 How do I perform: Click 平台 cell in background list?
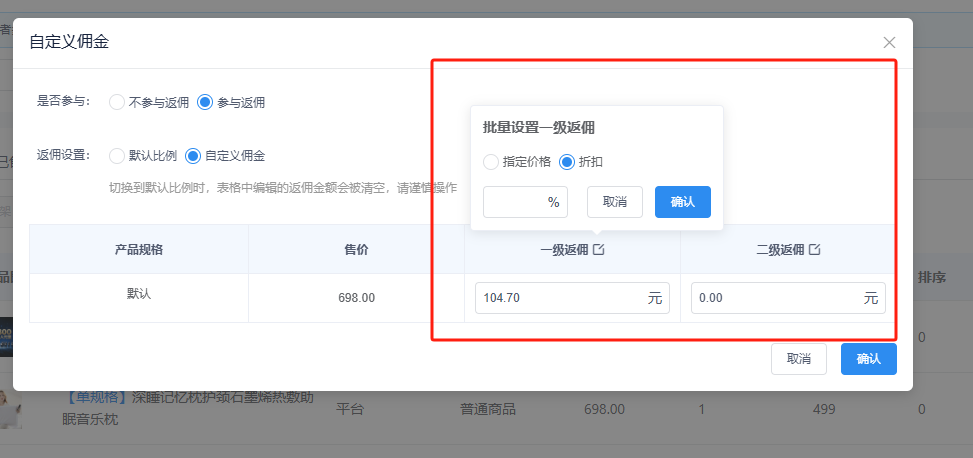[x=349, y=410]
